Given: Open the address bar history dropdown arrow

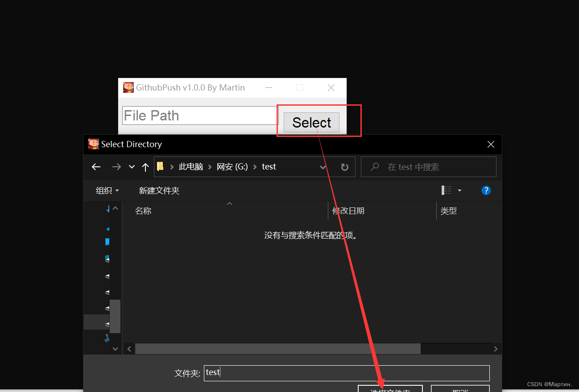Looking at the screenshot, I should click(323, 167).
